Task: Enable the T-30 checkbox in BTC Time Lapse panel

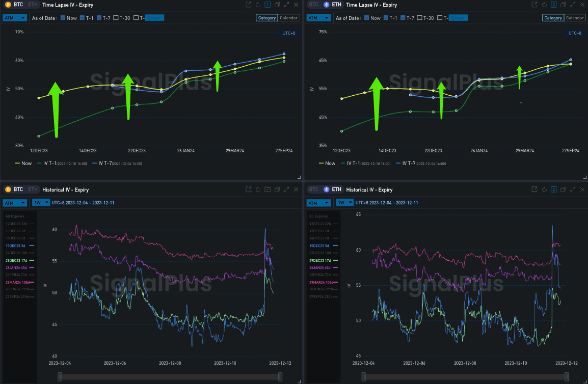Action: (x=116, y=18)
